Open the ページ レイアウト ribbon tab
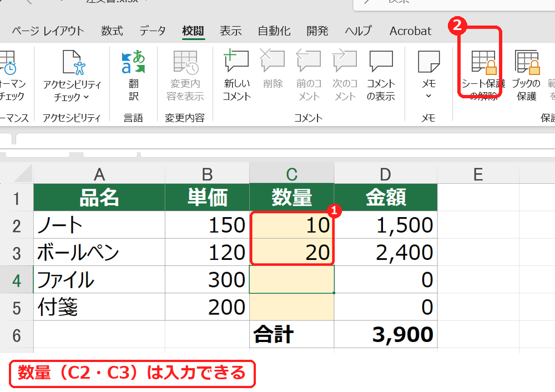The height and width of the screenshot is (392, 555). (48, 31)
